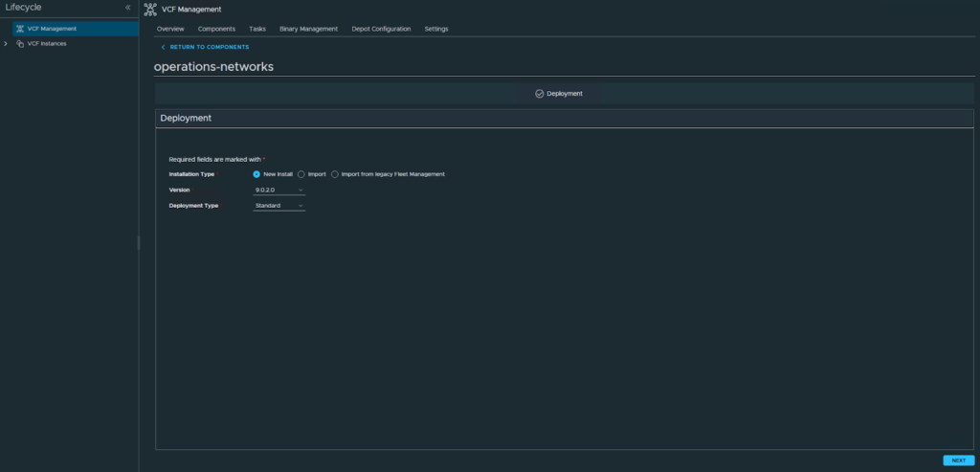
Task: Open the Version 9.0.2.0 dropdown
Action: click(278, 191)
